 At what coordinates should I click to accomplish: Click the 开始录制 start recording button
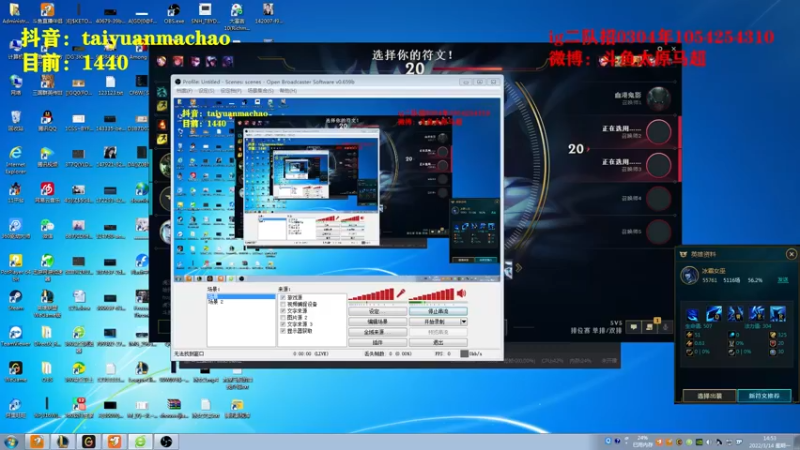[x=434, y=321]
